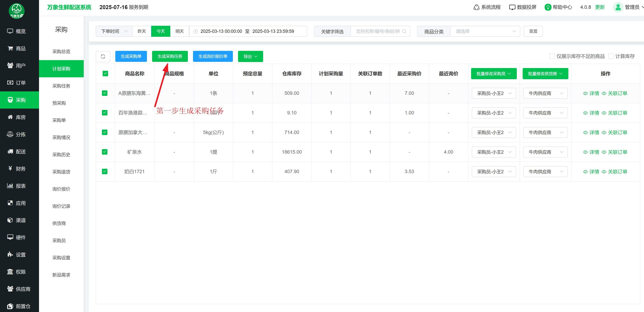Click the 生成采购任务 button
Screen dimensions: 644x312
point(170,57)
